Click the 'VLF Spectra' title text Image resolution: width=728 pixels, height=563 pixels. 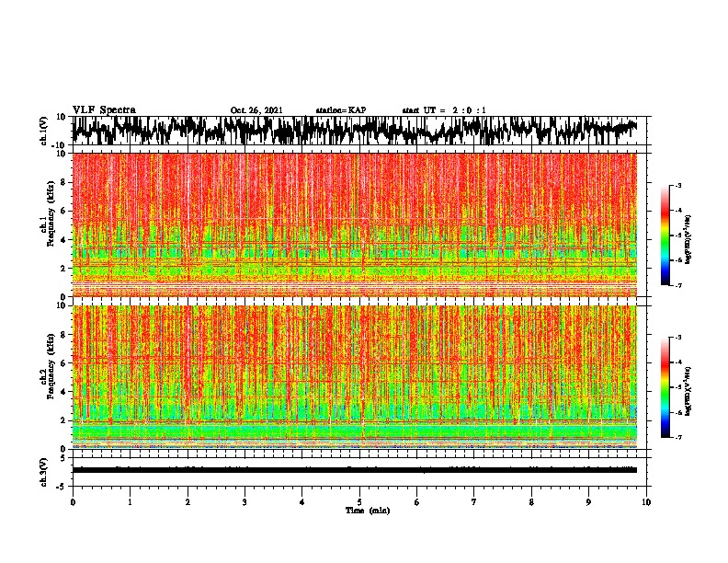[104, 109]
